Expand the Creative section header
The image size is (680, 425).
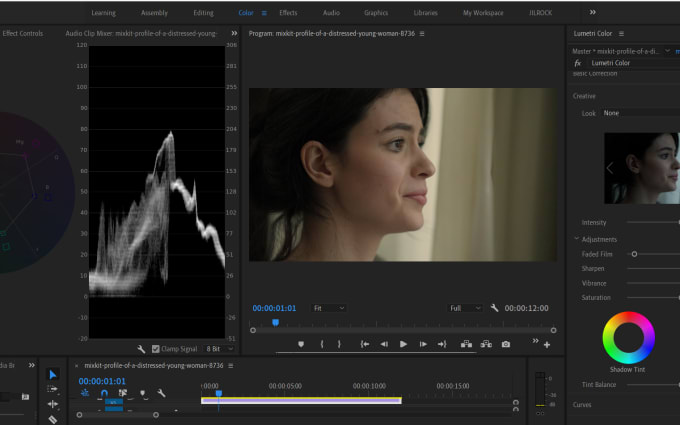(x=584, y=96)
